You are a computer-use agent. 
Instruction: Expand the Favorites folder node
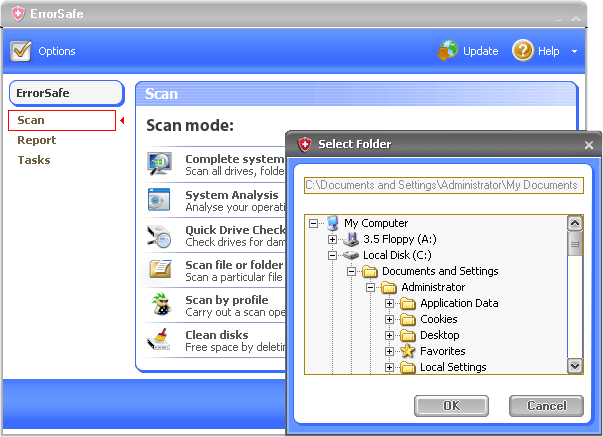[x=389, y=351]
